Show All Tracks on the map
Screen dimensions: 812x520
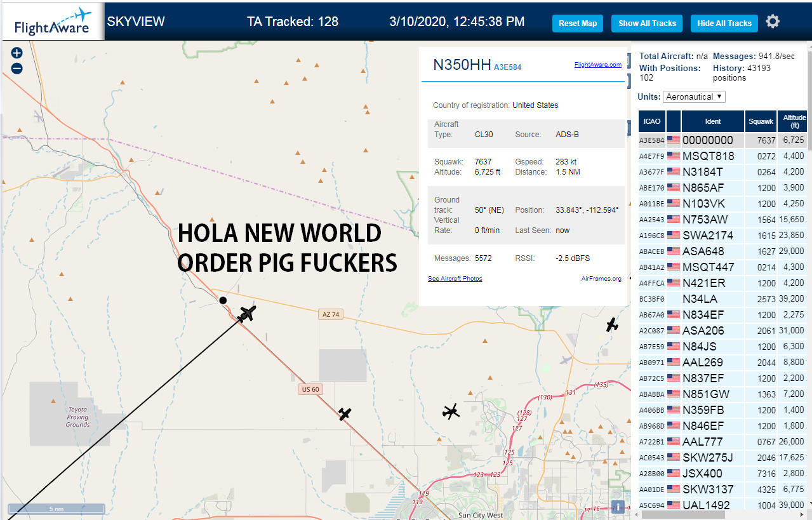[647, 23]
